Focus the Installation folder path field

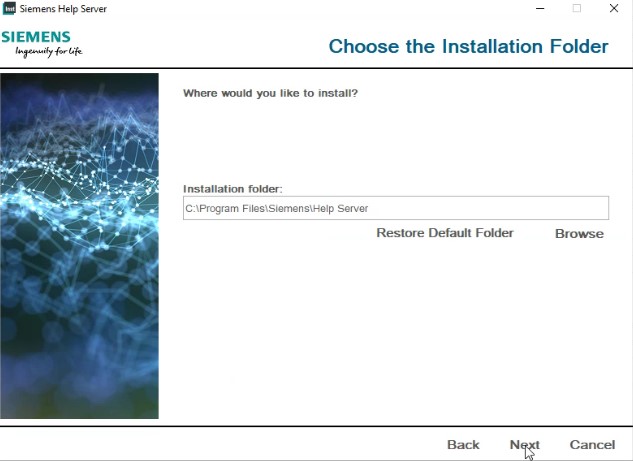(x=396, y=208)
